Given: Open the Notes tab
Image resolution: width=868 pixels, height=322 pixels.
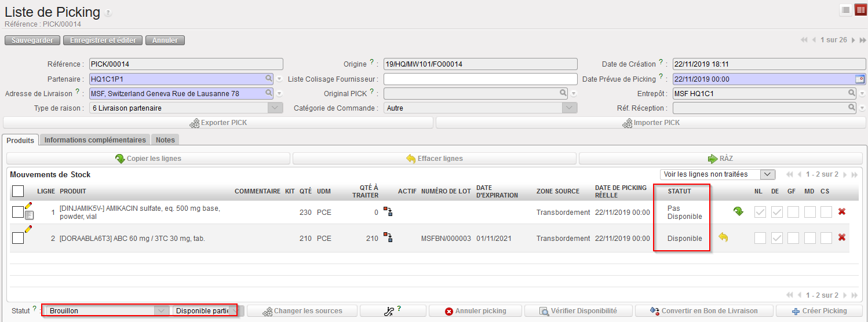Looking at the screenshot, I should click(165, 140).
